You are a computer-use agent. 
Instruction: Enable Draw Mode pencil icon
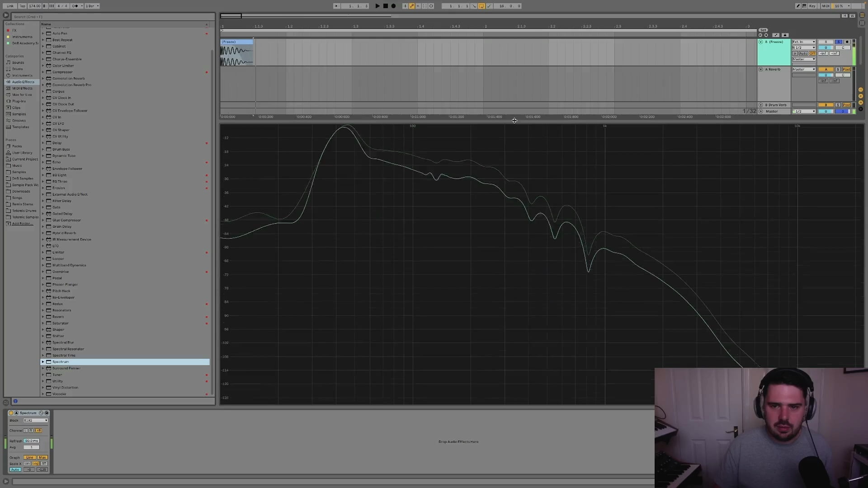pyautogui.click(x=798, y=6)
